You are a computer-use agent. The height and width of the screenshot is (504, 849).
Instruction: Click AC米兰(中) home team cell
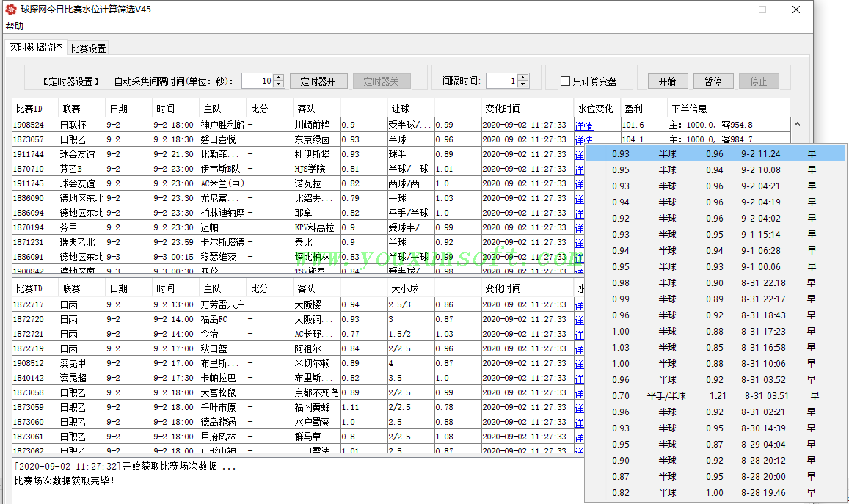[x=222, y=183]
